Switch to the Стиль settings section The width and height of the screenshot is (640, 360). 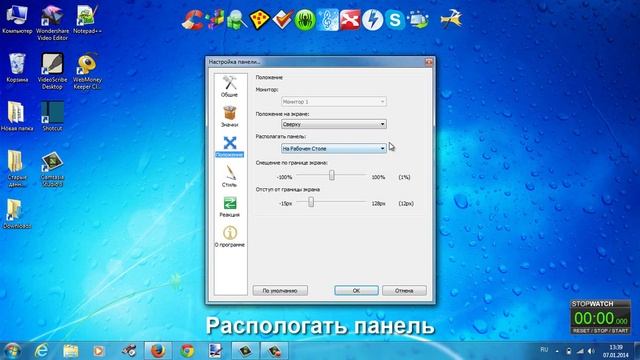coord(229,176)
